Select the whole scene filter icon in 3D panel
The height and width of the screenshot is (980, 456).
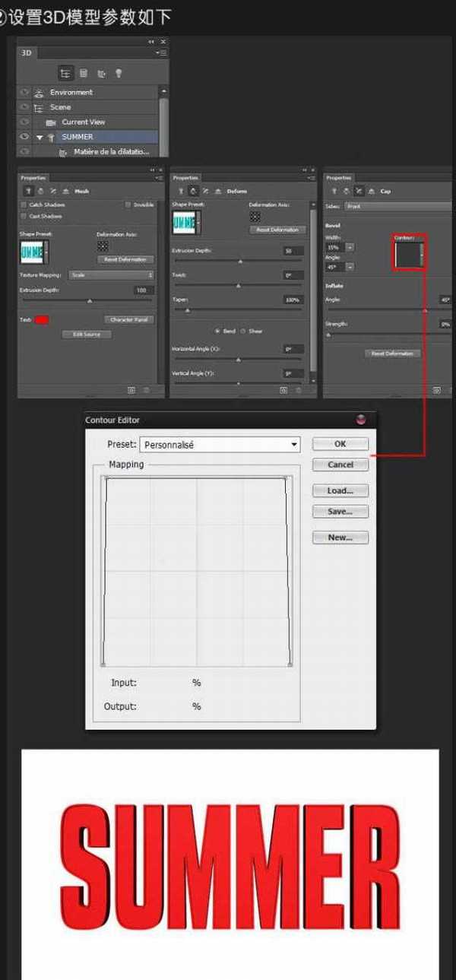[66, 73]
